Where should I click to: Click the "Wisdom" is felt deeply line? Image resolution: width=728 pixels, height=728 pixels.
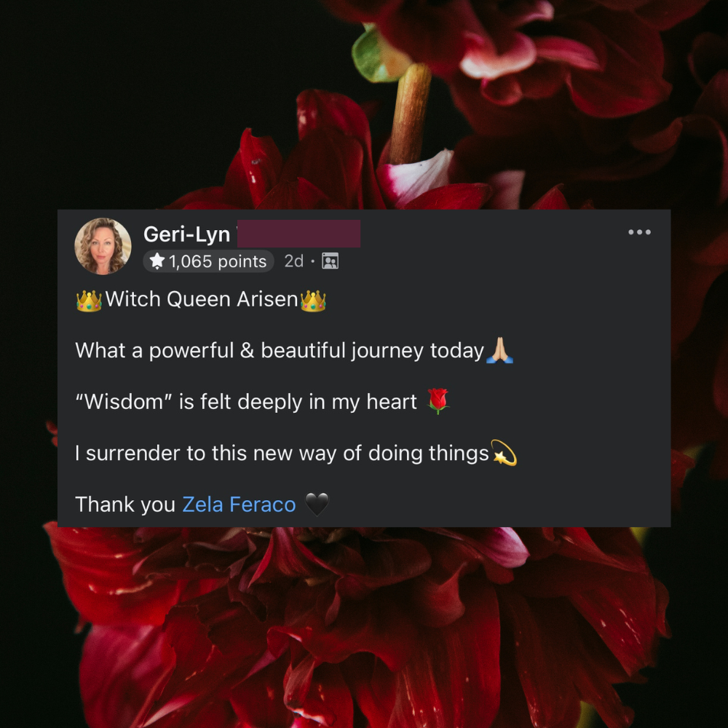246,402
